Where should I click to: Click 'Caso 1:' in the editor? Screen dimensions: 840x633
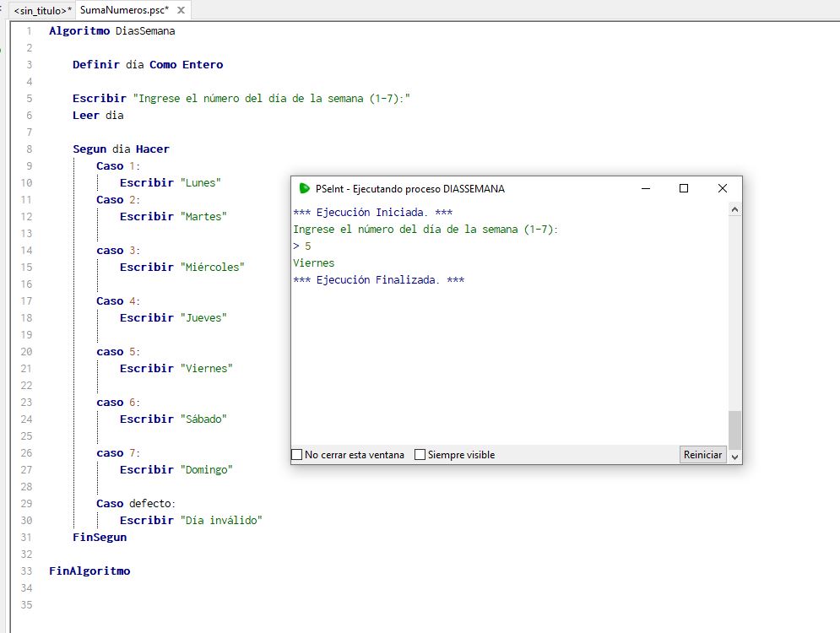[118, 166]
